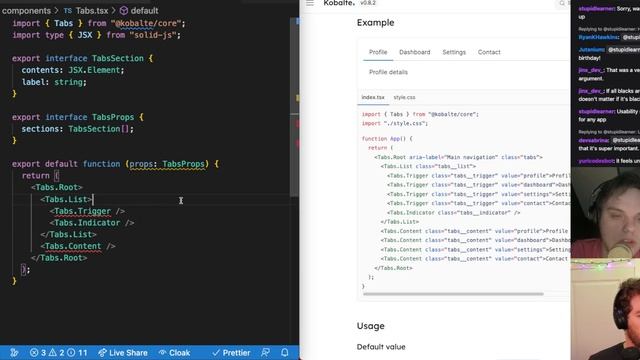Click the Usage heading
Image resolution: width=640 pixels, height=360 pixels.
[x=371, y=326]
